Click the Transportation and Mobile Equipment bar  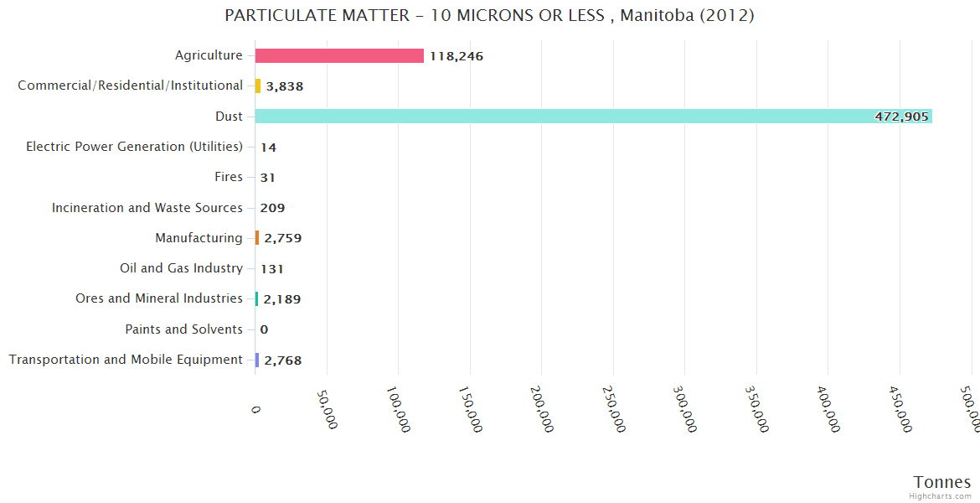(257, 360)
